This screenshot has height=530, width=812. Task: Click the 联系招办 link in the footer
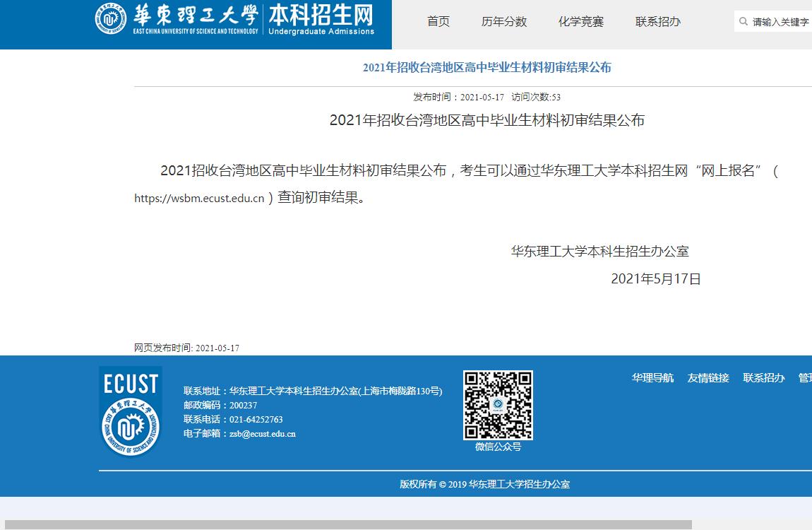(x=764, y=378)
